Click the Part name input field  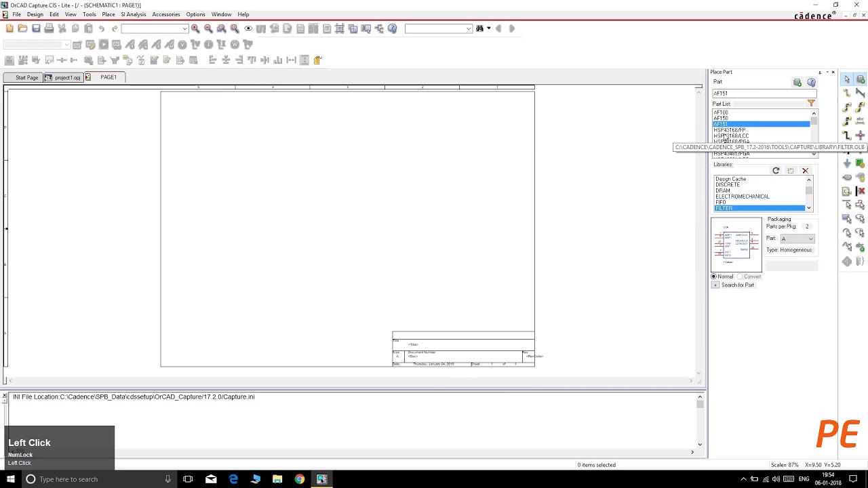coord(764,94)
